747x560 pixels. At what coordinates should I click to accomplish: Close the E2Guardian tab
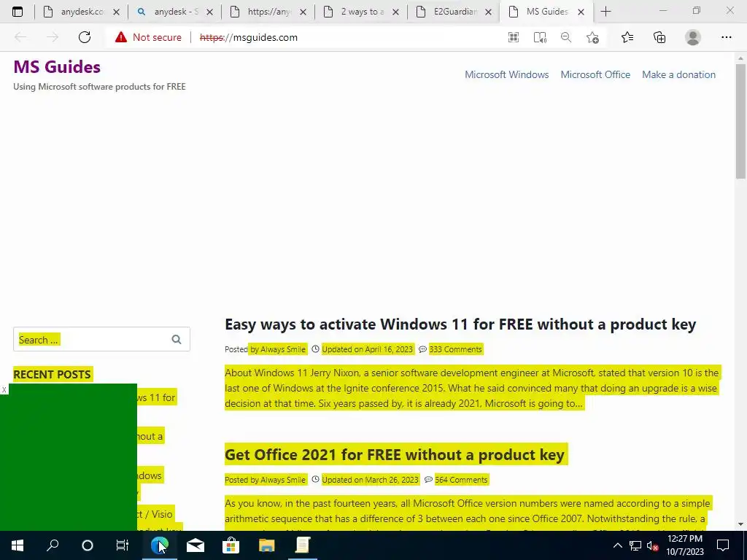tap(488, 12)
